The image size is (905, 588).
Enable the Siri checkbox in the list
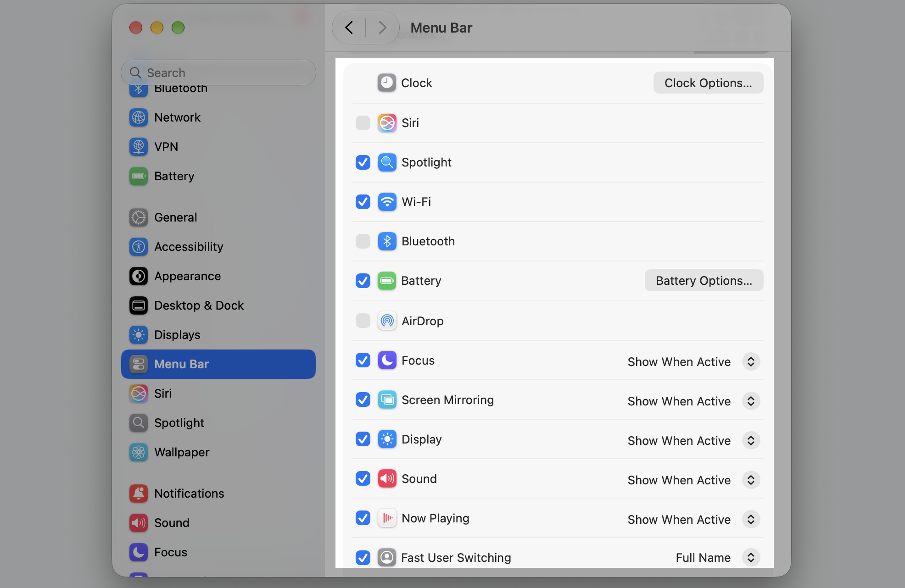pyautogui.click(x=363, y=123)
